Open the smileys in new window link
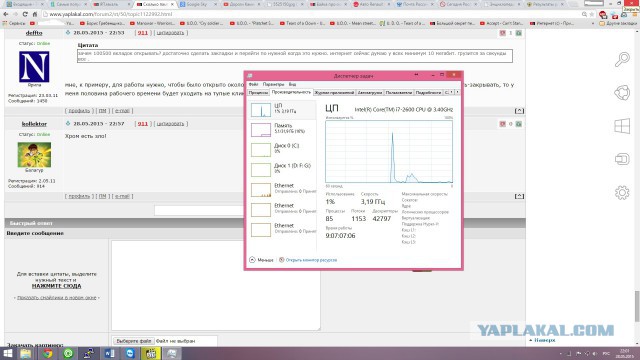This screenshot has height=360, width=640. (57, 298)
